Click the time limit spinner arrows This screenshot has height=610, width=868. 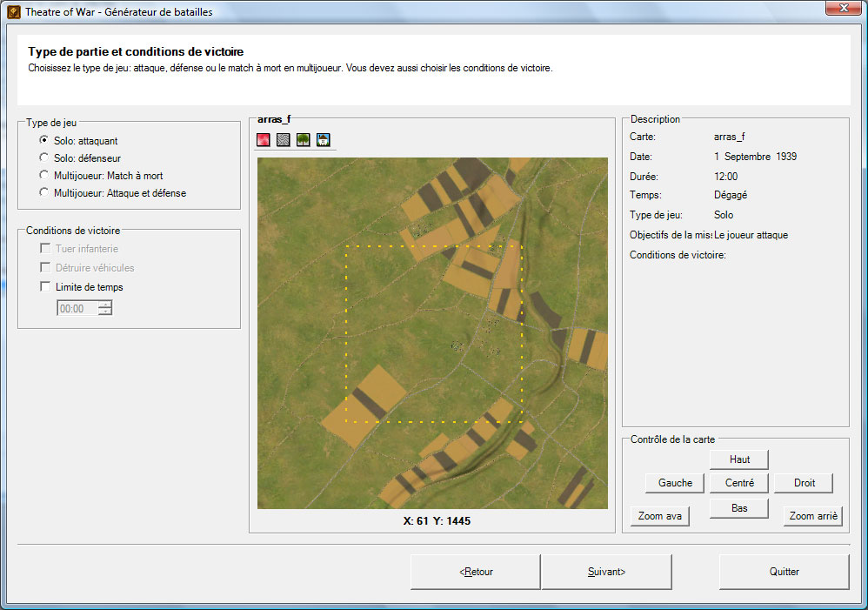[105, 308]
